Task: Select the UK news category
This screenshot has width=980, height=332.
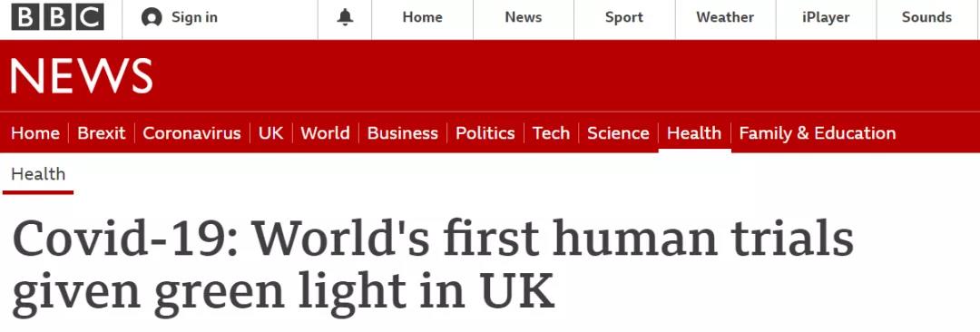Action: point(270,133)
